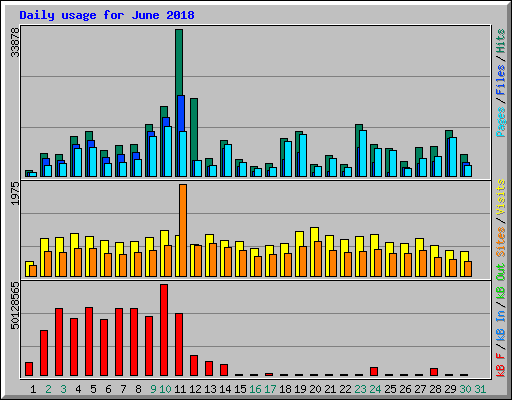
Task: Click green weekend day label "24"
Action: point(375,389)
